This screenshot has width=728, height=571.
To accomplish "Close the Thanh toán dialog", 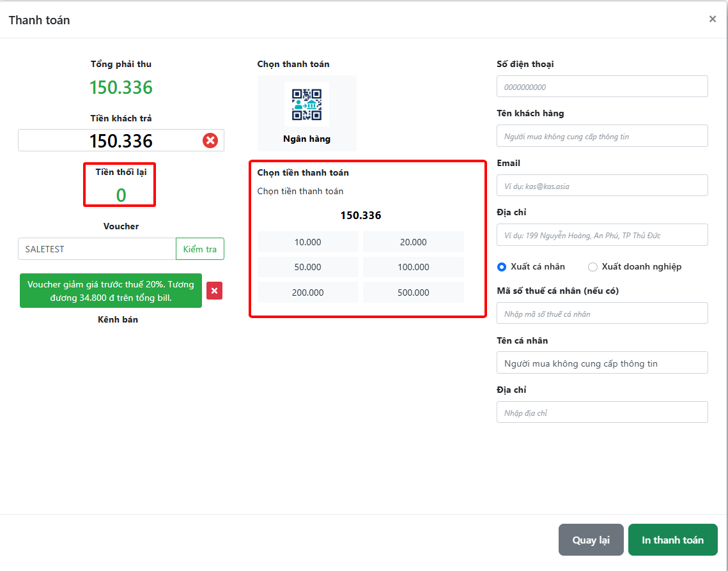I will tap(712, 19).
